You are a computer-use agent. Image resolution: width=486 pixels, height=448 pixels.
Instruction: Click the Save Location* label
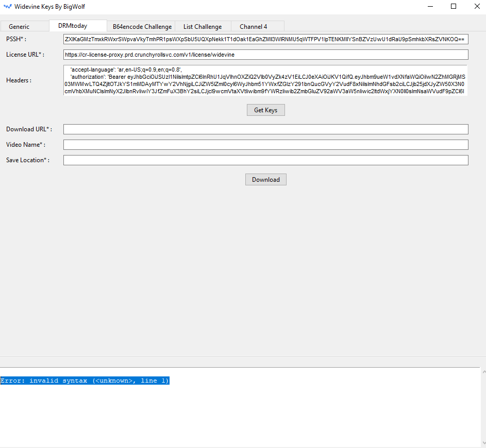click(x=28, y=160)
